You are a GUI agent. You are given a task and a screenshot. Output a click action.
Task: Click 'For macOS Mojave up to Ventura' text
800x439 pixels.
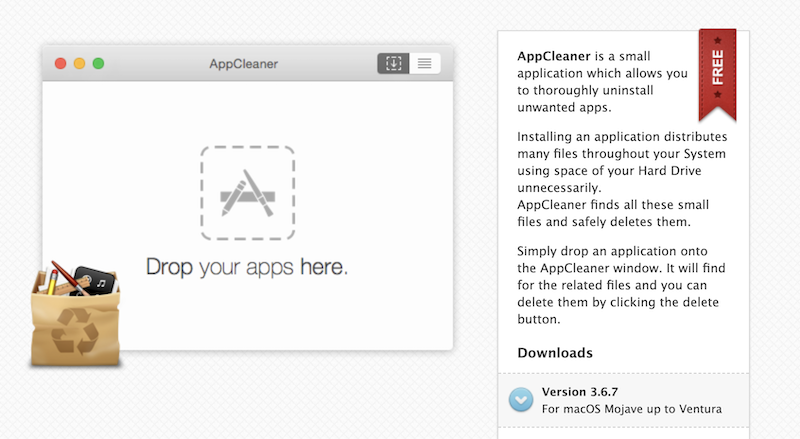632,409
